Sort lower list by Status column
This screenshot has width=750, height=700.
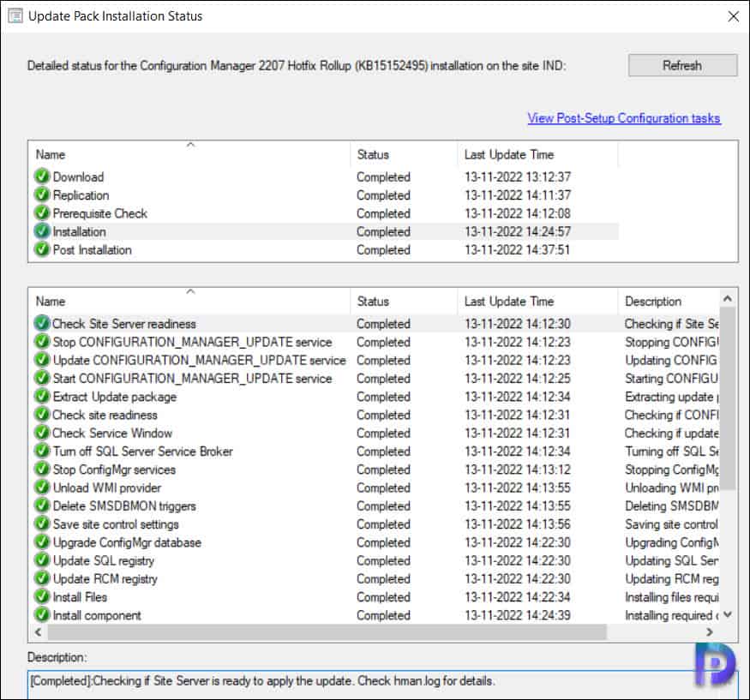tap(404, 301)
